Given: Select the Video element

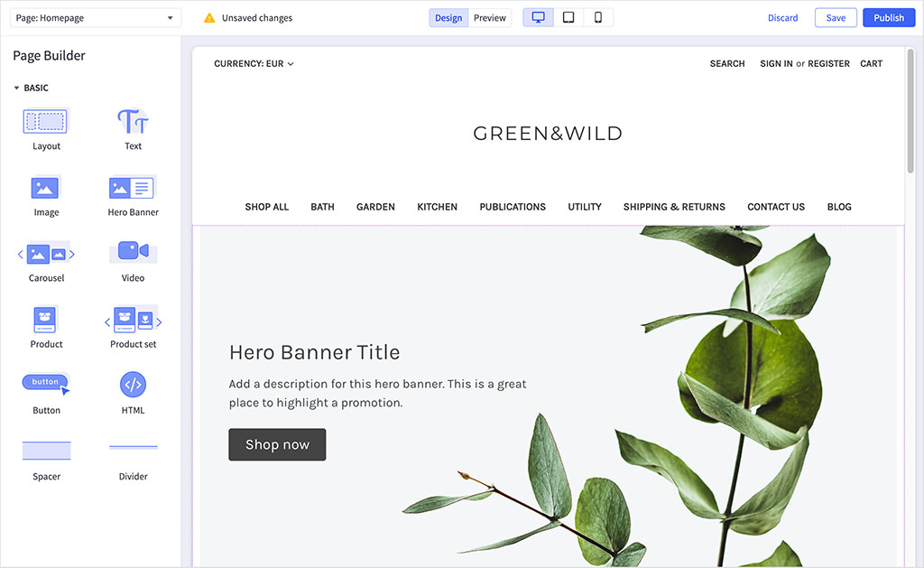Looking at the screenshot, I should click(132, 254).
